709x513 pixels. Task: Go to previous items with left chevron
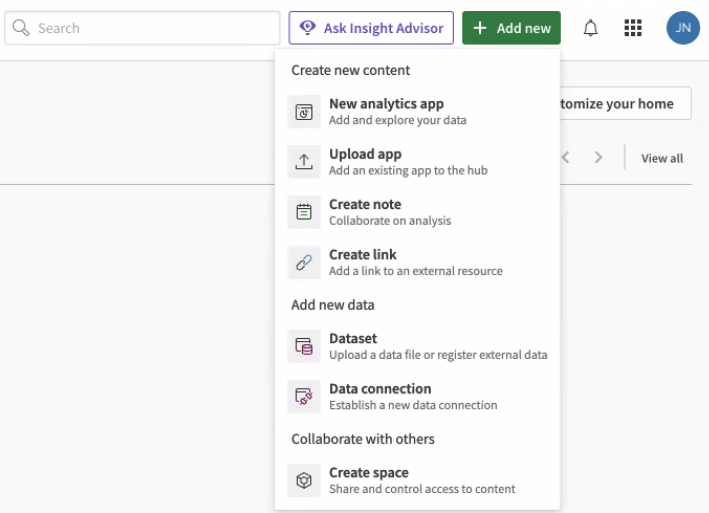pyautogui.click(x=565, y=157)
